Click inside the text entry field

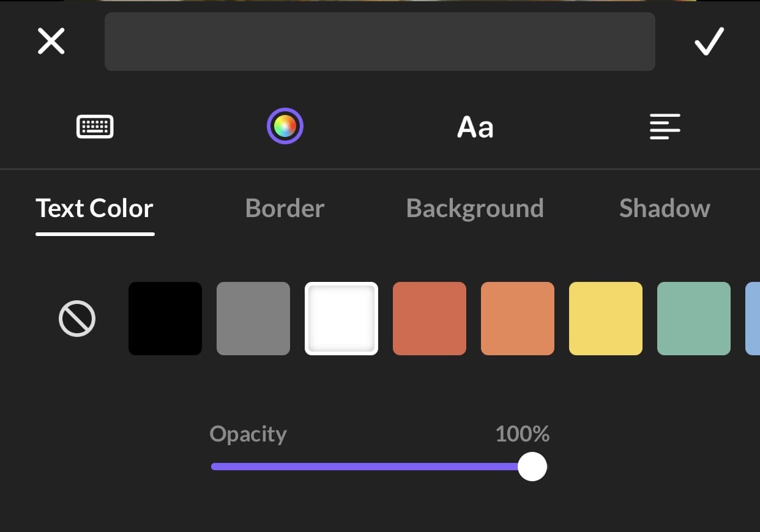(x=380, y=42)
